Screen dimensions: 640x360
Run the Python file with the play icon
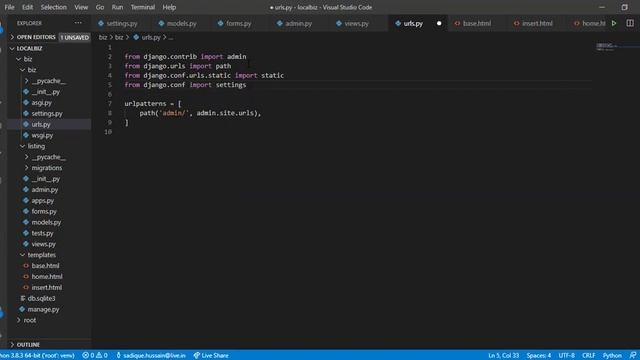point(614,23)
